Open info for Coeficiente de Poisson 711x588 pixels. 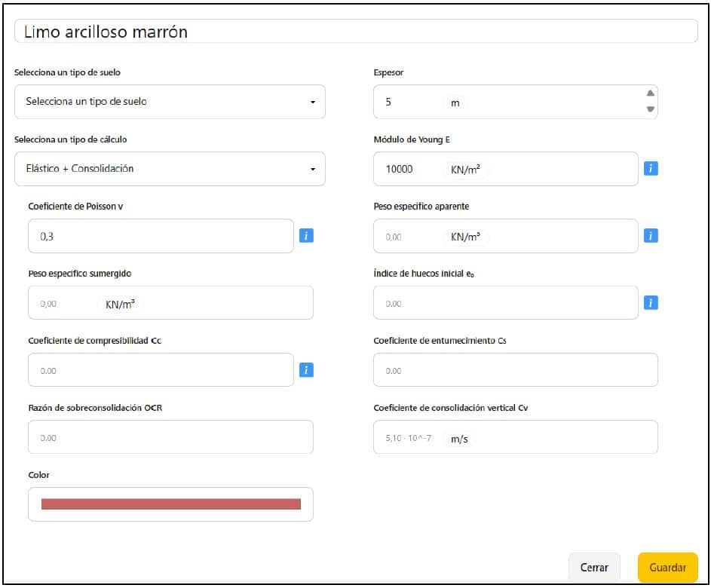coord(306,236)
